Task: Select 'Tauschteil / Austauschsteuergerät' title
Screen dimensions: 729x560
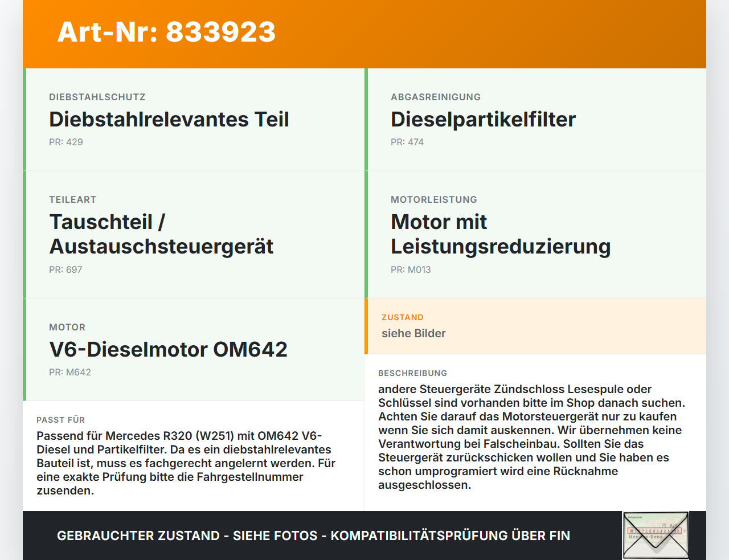Action: click(x=161, y=234)
